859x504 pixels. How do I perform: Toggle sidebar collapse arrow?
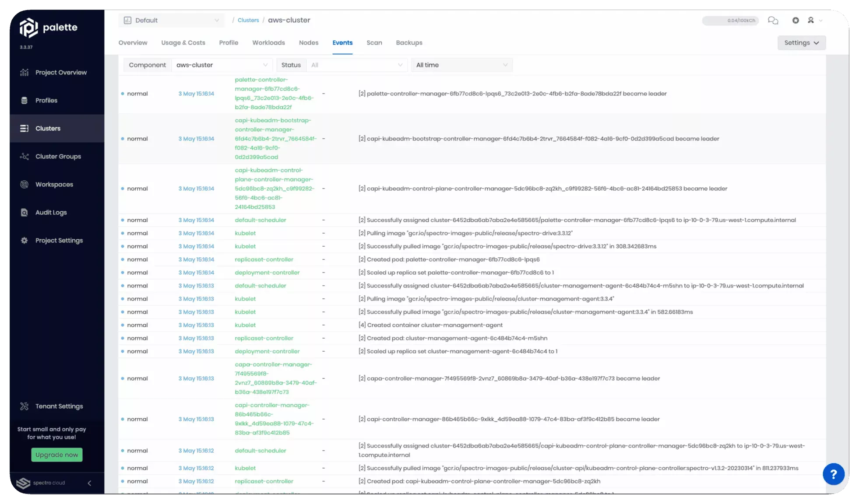(x=89, y=483)
